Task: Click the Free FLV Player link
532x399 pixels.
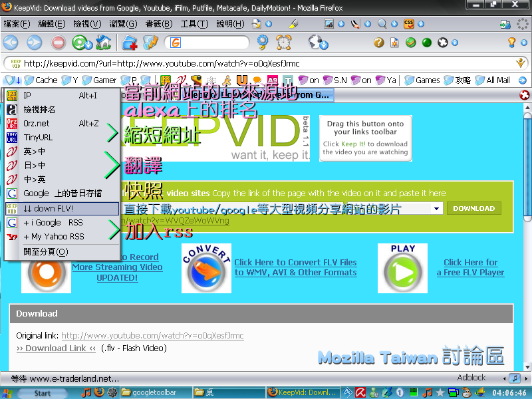Action: 471,267
